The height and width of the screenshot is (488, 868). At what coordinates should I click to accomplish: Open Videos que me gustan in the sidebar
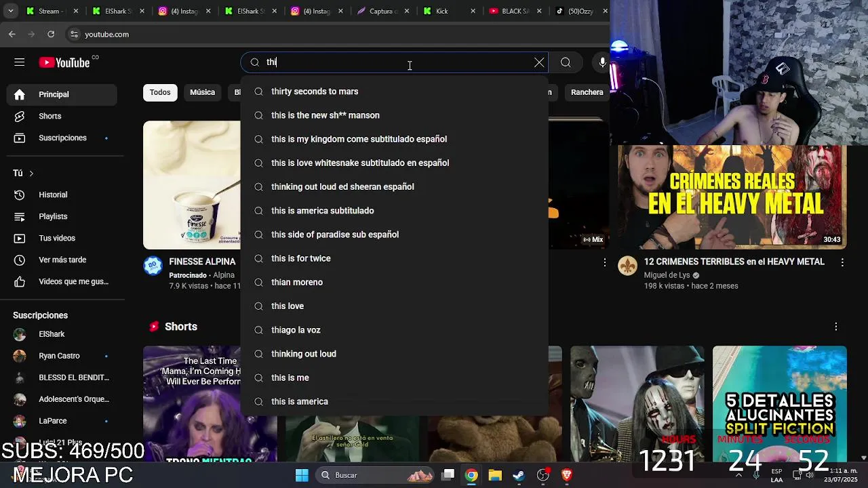(x=62, y=281)
